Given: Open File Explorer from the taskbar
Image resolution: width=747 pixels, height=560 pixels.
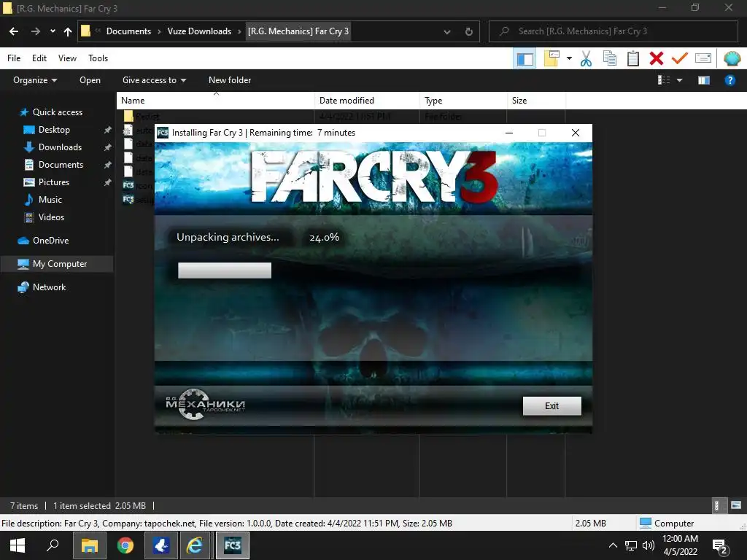Looking at the screenshot, I should pos(89,545).
